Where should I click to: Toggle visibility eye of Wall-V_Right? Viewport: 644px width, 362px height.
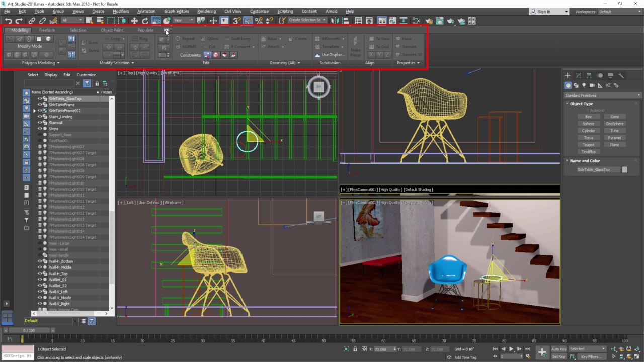pyautogui.click(x=40, y=304)
